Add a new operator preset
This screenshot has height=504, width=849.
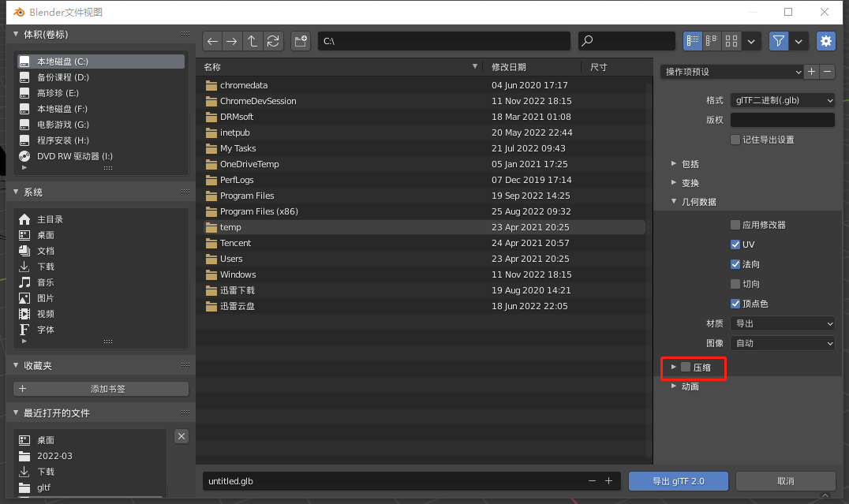pyautogui.click(x=812, y=72)
